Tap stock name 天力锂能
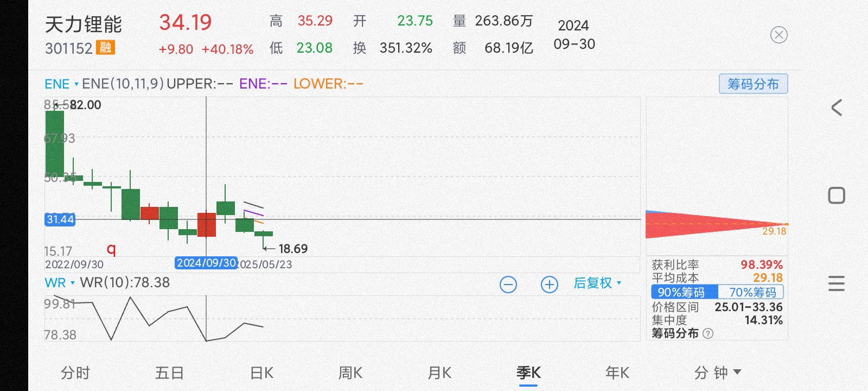868x391 pixels. click(84, 24)
